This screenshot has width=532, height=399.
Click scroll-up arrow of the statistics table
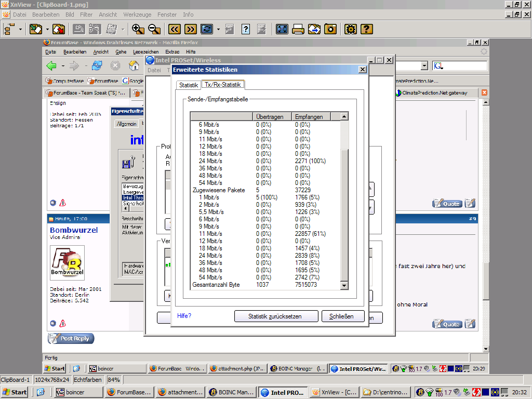coord(344,116)
